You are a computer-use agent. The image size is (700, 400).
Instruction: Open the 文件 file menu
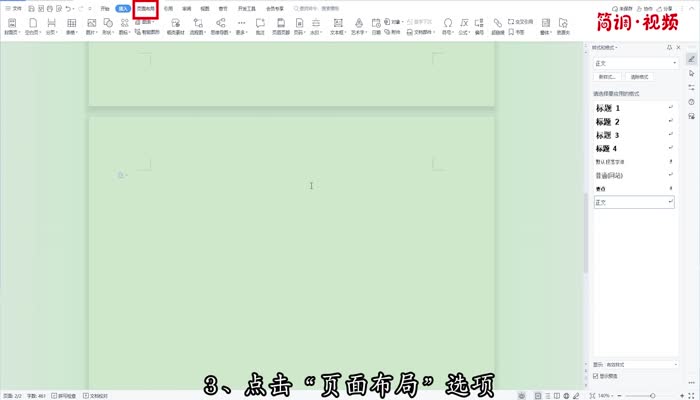pyautogui.click(x=13, y=8)
